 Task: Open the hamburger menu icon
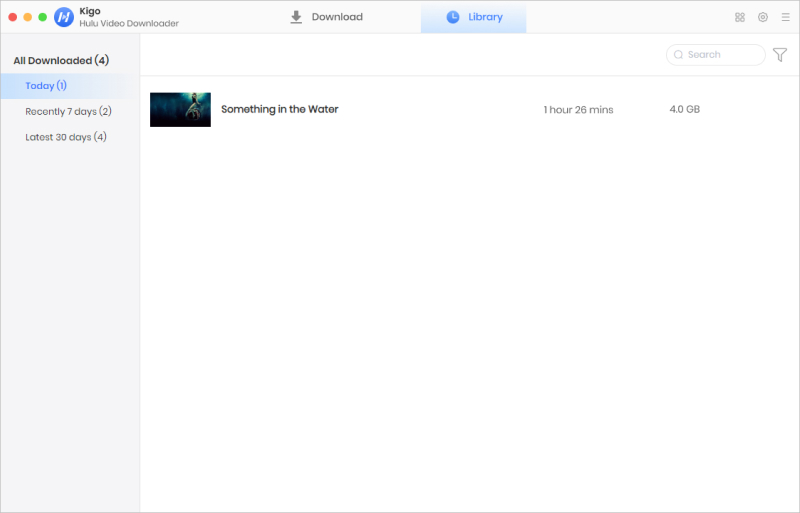click(x=786, y=17)
